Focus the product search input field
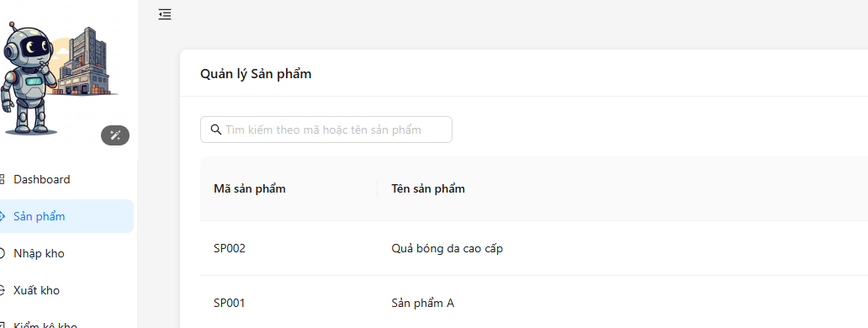 click(326, 130)
